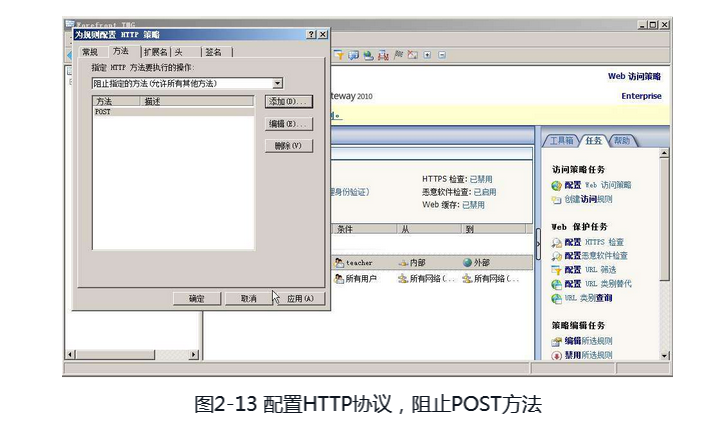Click the 应用(A) button
Image resolution: width=718 pixels, height=423 pixels.
tap(300, 298)
